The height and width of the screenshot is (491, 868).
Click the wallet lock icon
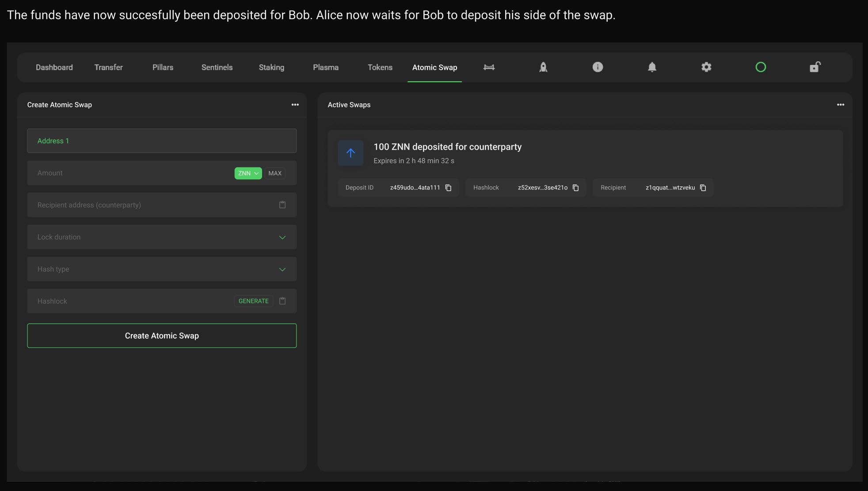(815, 67)
